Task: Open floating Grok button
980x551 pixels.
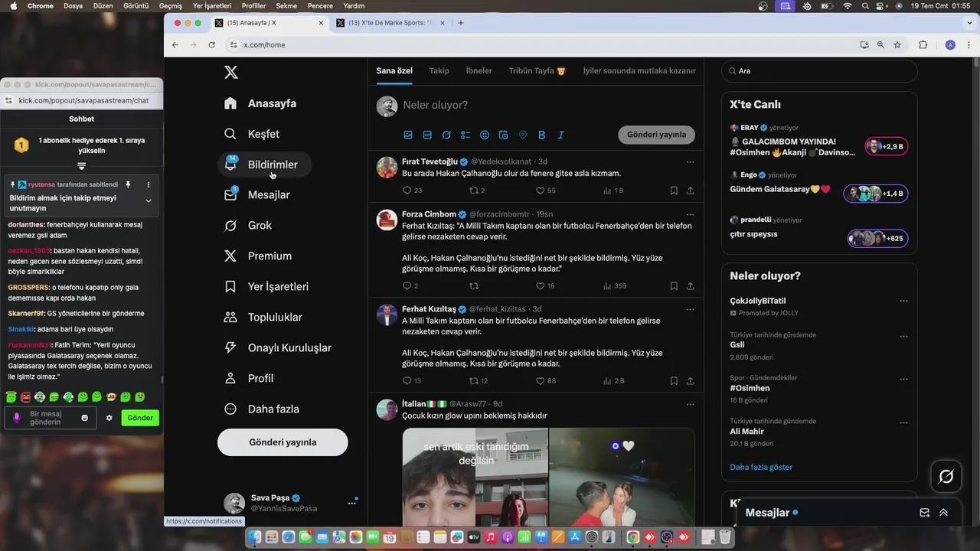Action: click(x=946, y=477)
